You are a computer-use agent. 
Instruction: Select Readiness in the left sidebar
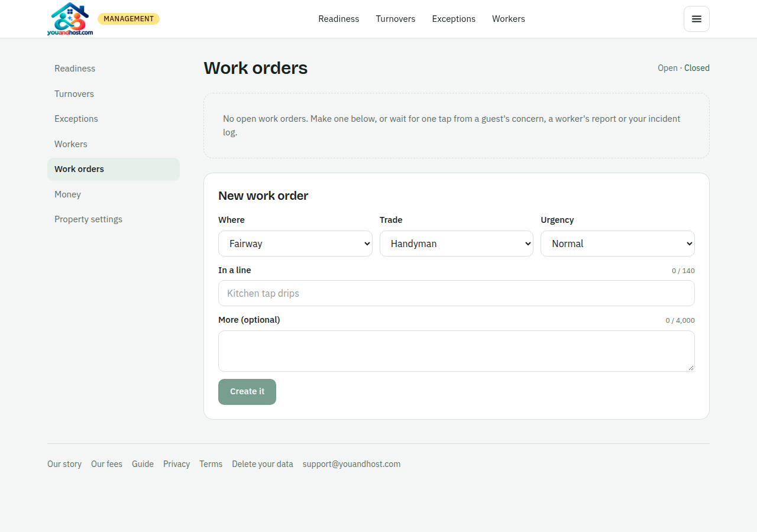(114, 69)
